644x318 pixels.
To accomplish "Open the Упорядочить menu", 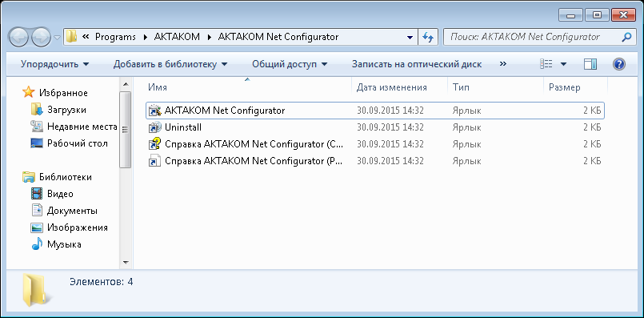I will click(x=54, y=64).
